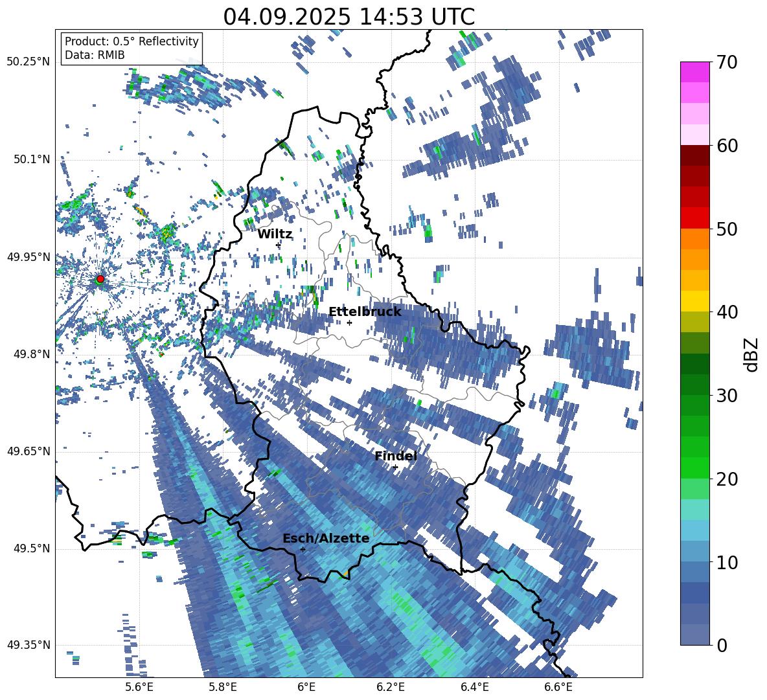767x700 pixels.
Task: Click the 49.65°N latitude label
Action: 29,451
